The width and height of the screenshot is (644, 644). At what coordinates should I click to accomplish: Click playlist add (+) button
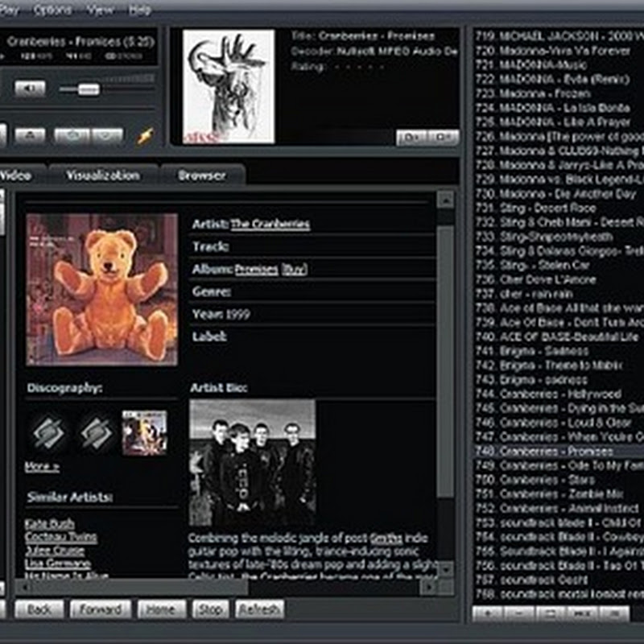point(488,613)
